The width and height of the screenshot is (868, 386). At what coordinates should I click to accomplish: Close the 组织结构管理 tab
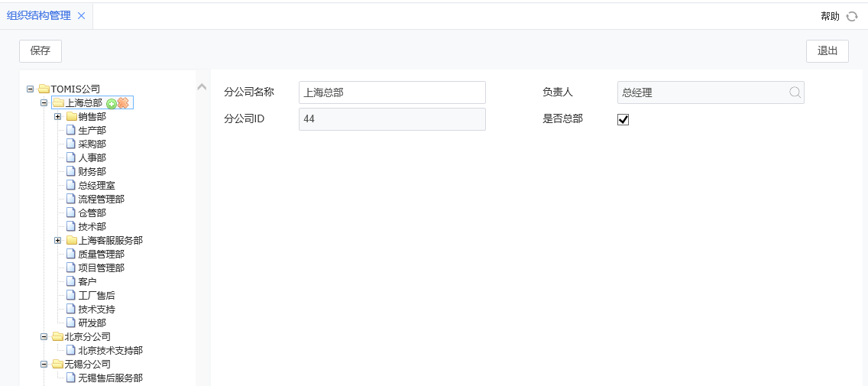click(x=82, y=16)
